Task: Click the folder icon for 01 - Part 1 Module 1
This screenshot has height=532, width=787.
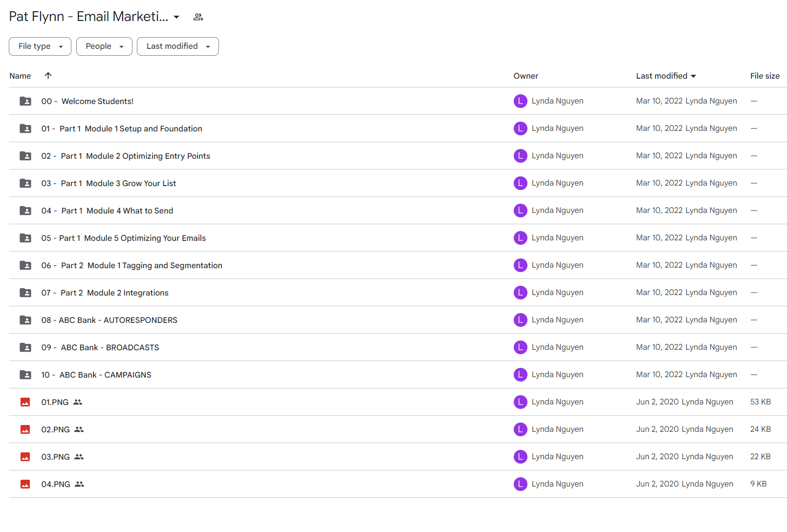Action: click(25, 128)
